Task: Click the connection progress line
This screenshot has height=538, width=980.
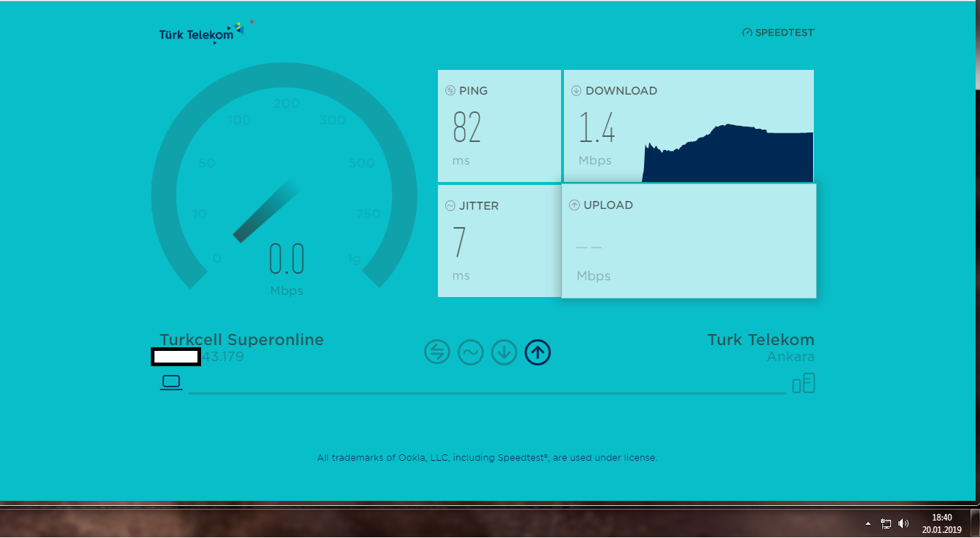Action: [487, 393]
